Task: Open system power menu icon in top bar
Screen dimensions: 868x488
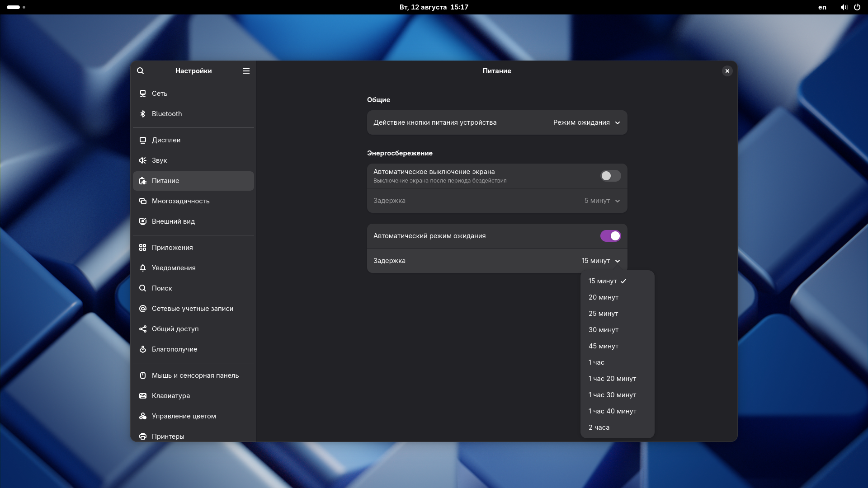Action: pos(857,7)
